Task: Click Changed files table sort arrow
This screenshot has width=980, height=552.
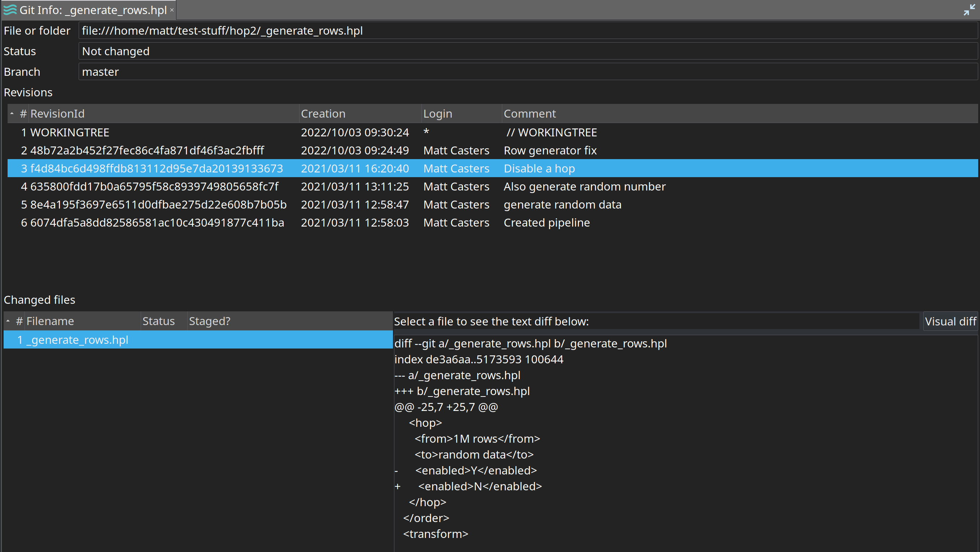Action: tap(8, 321)
